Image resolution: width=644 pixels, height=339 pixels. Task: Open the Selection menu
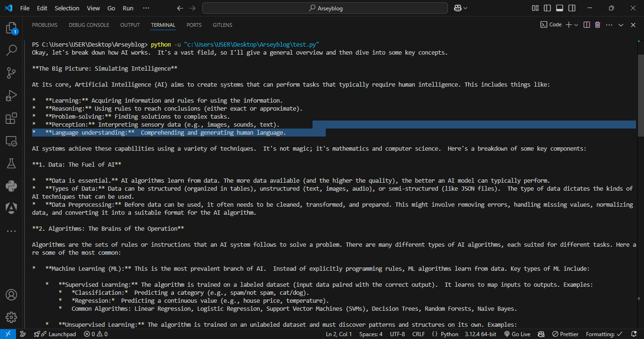pos(67,8)
